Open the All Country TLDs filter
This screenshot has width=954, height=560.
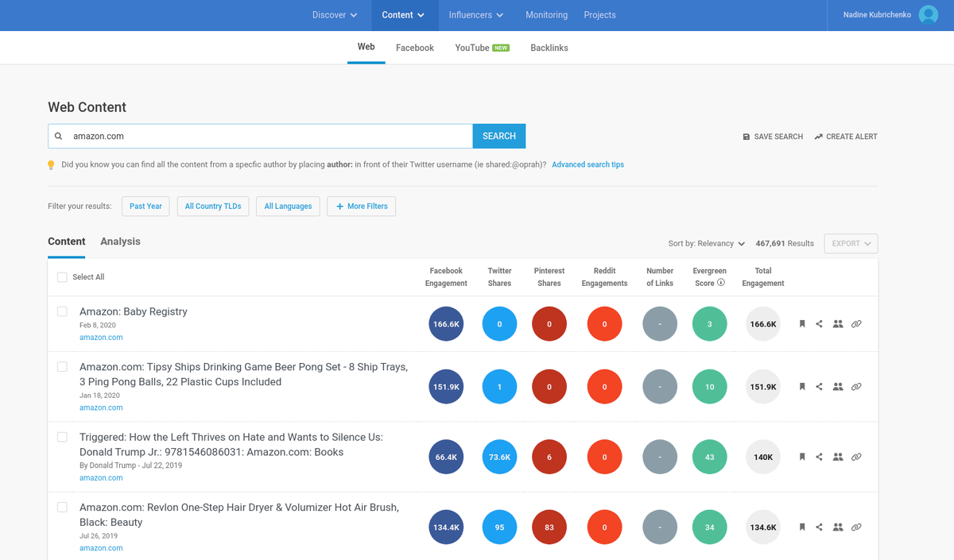click(x=213, y=207)
